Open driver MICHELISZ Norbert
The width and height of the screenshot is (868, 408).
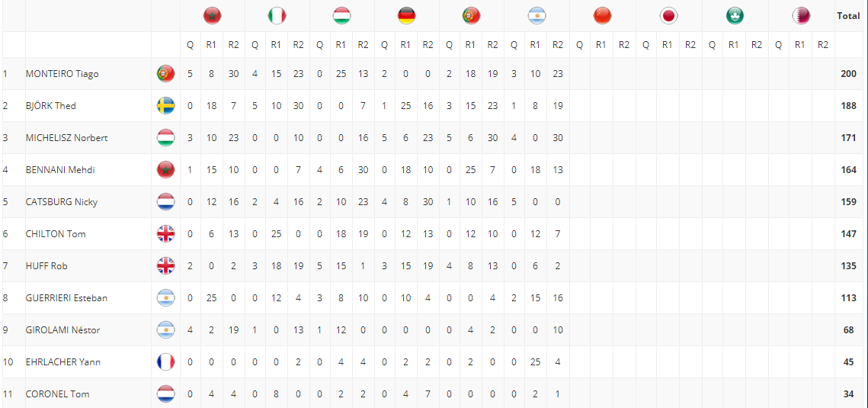point(66,138)
